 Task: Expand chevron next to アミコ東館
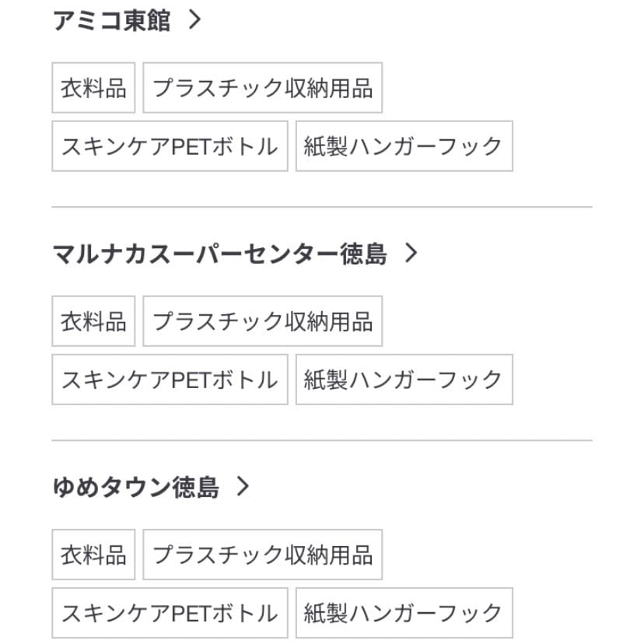pyautogui.click(x=194, y=19)
